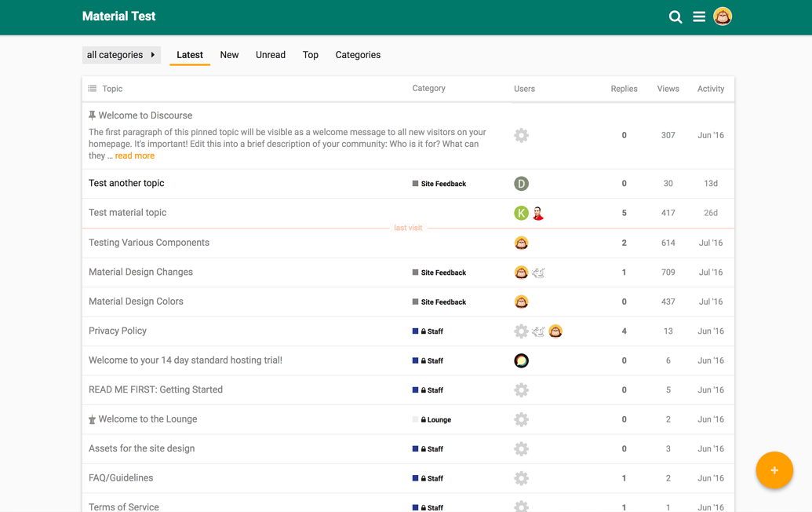The width and height of the screenshot is (812, 512).
Task: Open the Test material topic link
Action: click(x=128, y=213)
